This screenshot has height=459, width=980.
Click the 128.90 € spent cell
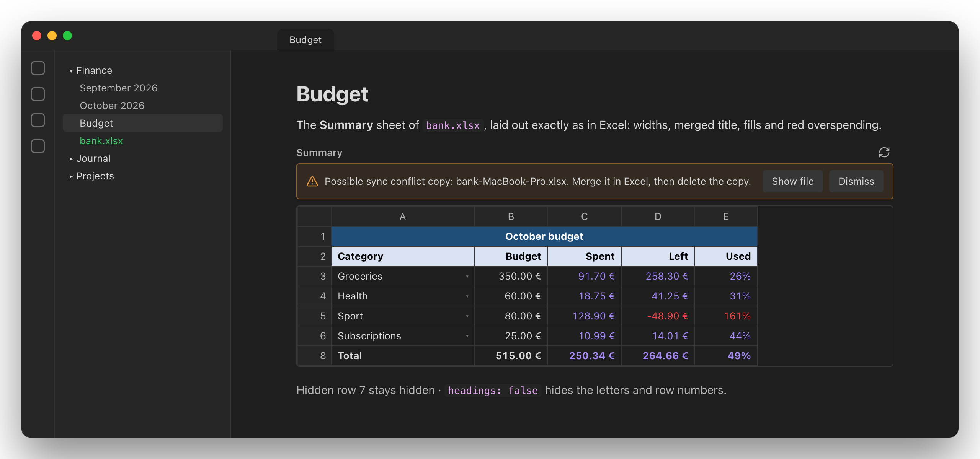584,316
